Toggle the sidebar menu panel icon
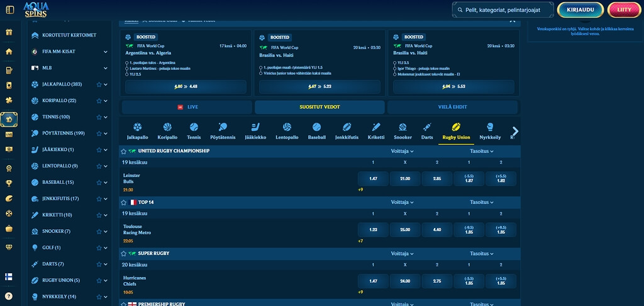644x306 pixels. [x=10, y=9]
